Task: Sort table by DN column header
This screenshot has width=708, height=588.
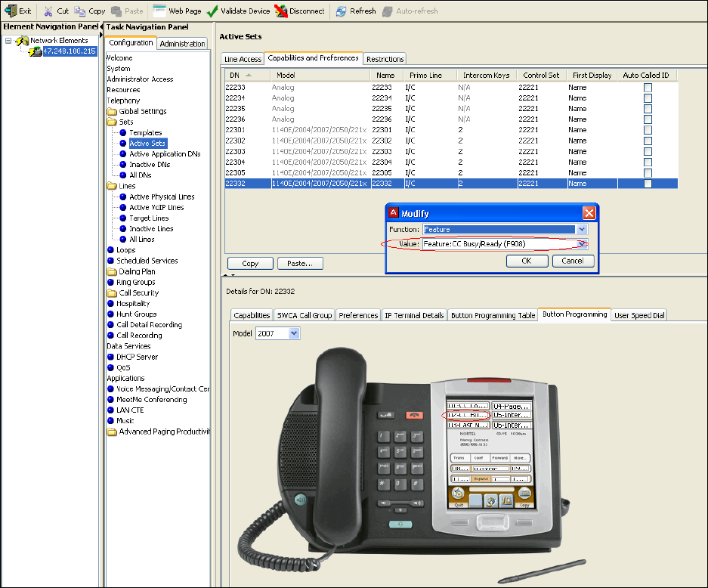Action: (x=247, y=76)
